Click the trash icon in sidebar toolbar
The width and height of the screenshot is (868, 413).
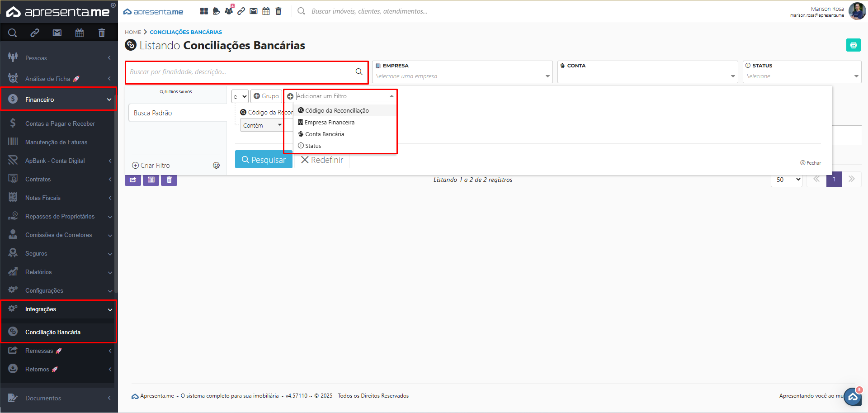coord(102,33)
